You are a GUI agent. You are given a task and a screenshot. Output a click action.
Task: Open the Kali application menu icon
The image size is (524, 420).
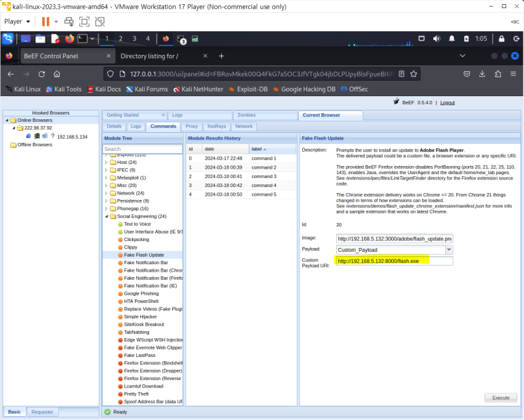coord(8,39)
